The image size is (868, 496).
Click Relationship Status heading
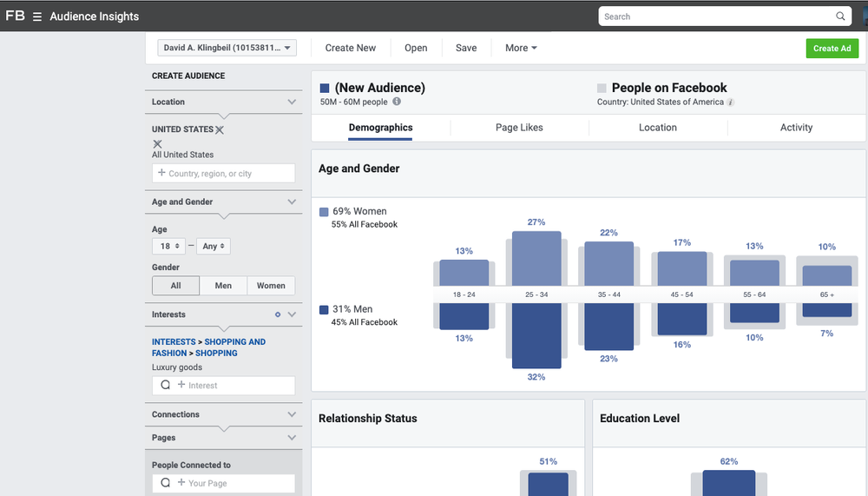(367, 419)
